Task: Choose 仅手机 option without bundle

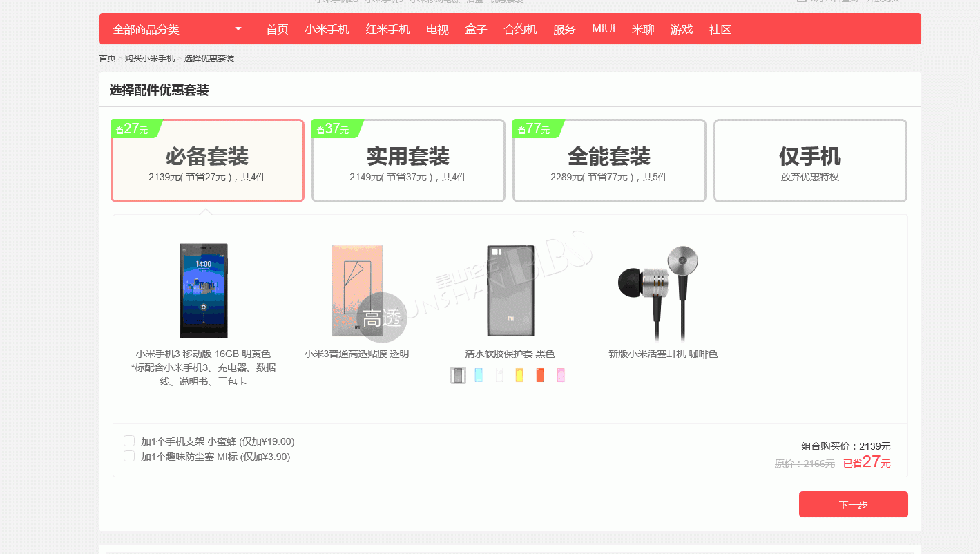Action: pyautogui.click(x=810, y=160)
